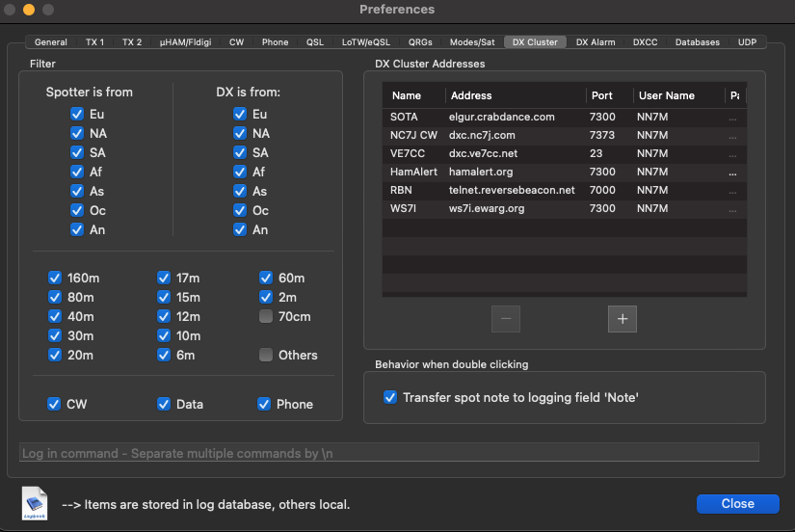Screen dimensions: 795x532
Task: Enable the Others band checkbox
Action: [266, 356]
